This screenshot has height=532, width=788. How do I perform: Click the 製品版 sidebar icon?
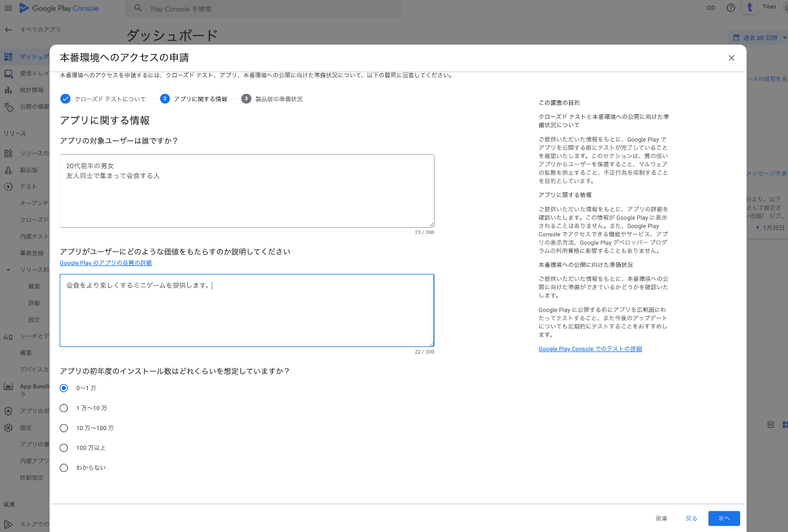tap(8, 170)
